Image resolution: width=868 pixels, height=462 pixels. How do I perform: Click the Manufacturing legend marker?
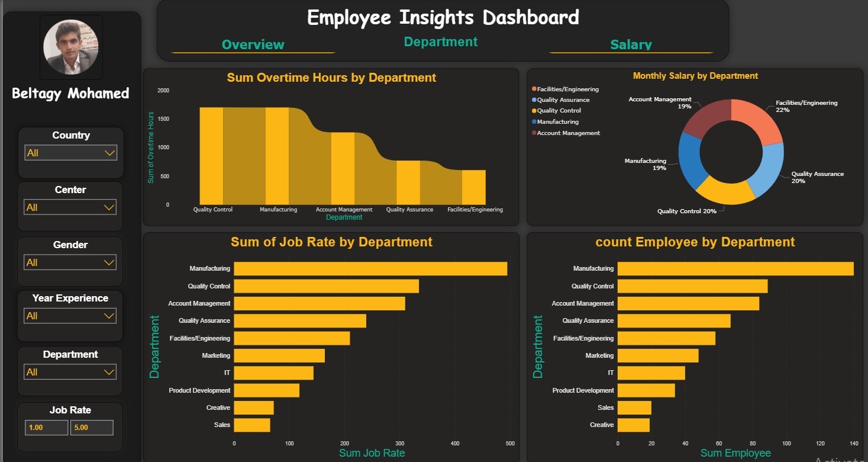[x=534, y=122]
